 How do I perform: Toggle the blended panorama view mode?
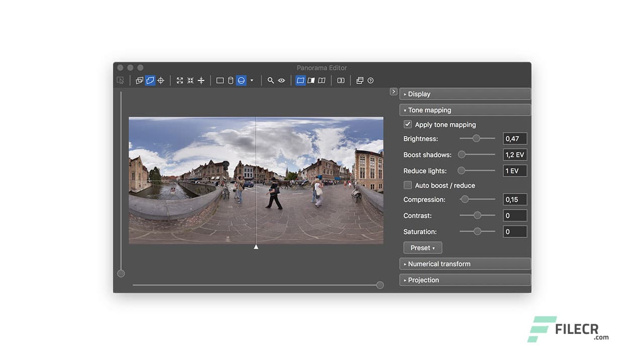[300, 80]
